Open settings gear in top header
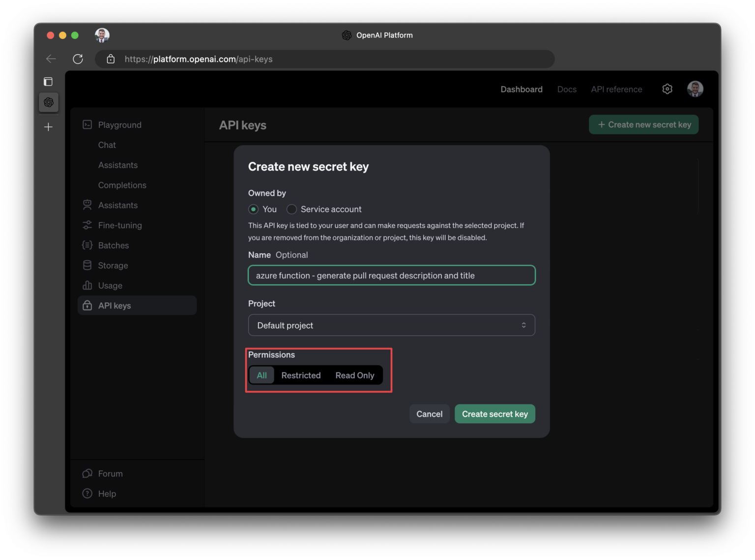The width and height of the screenshot is (755, 560). click(x=667, y=89)
